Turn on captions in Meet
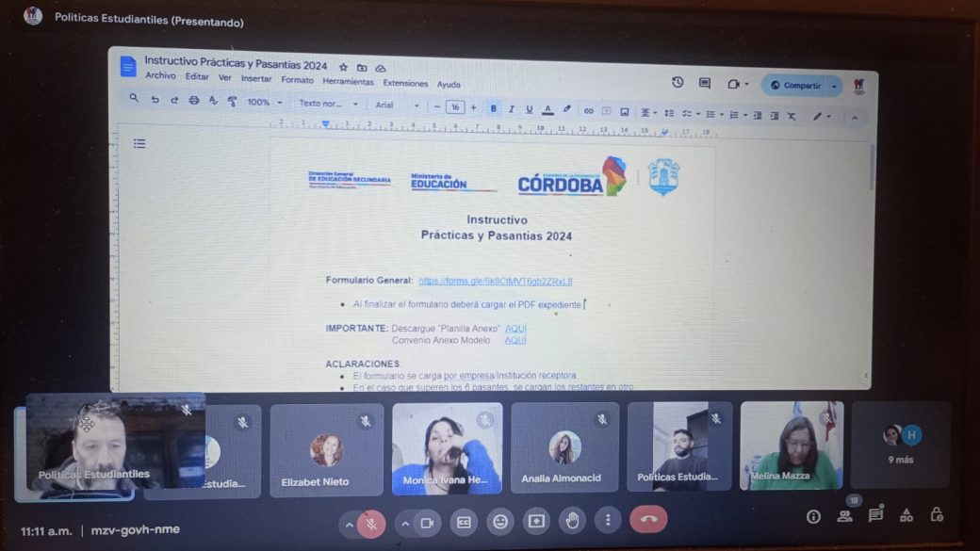The width and height of the screenshot is (980, 551). click(464, 522)
